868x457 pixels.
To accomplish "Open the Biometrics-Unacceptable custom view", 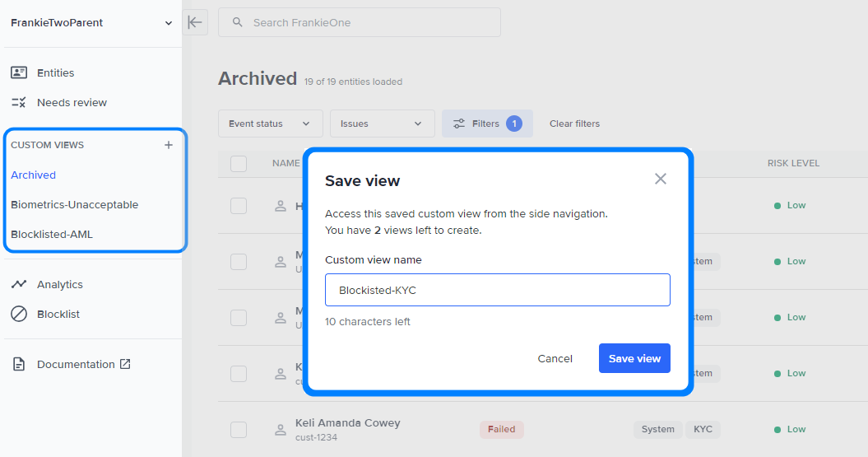I will (x=75, y=204).
